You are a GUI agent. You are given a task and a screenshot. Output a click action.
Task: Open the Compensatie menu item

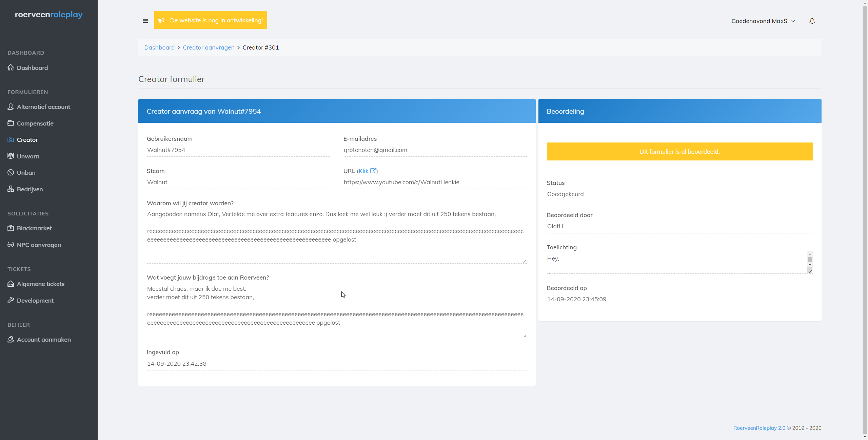[35, 123]
